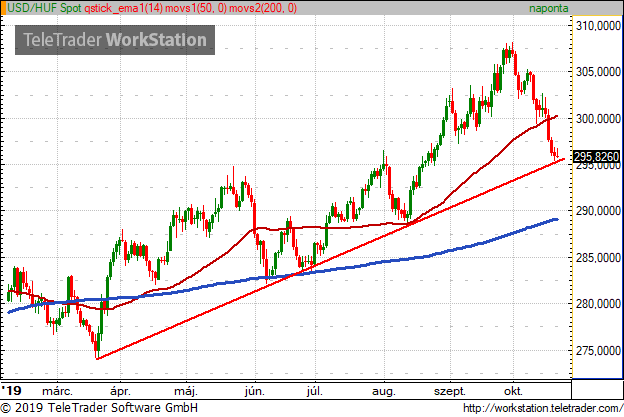
Task: Click the szept. date axis label
Action: click(x=450, y=391)
